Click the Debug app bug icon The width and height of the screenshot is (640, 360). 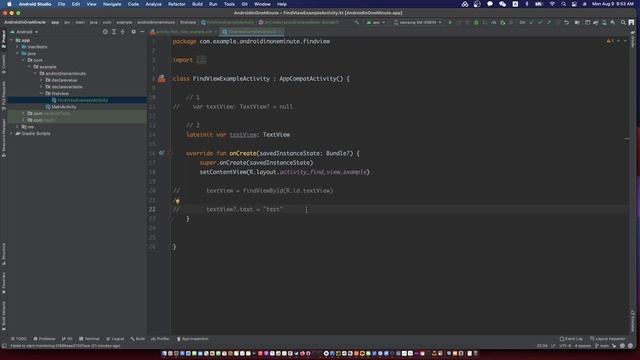pyautogui.click(x=476, y=22)
